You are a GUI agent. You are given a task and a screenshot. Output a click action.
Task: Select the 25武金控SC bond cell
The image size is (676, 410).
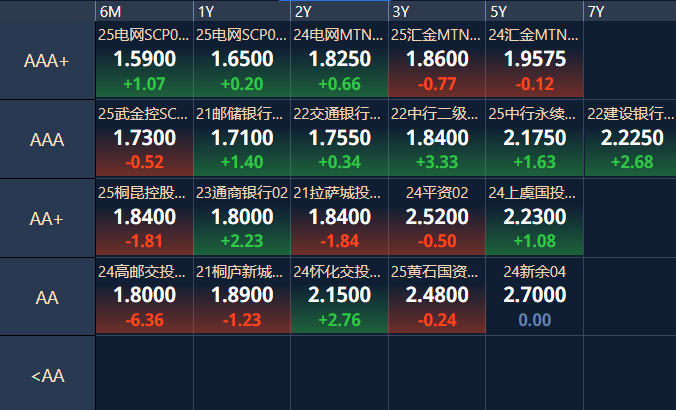coord(144,138)
